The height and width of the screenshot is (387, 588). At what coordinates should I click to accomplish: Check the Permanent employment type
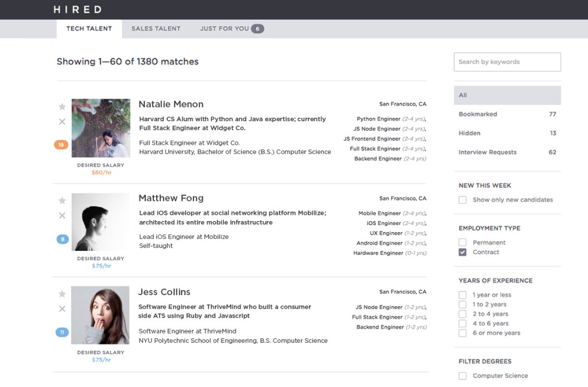point(462,242)
